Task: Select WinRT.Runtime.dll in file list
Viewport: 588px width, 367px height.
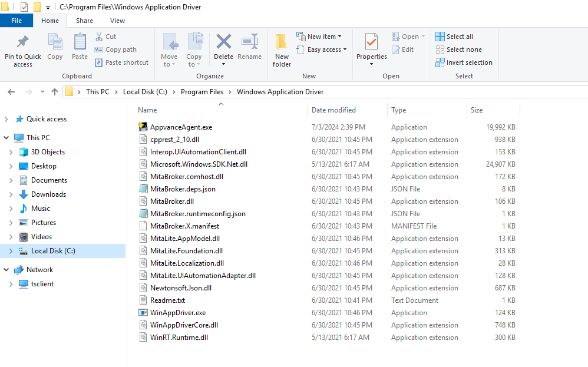Action: click(179, 338)
